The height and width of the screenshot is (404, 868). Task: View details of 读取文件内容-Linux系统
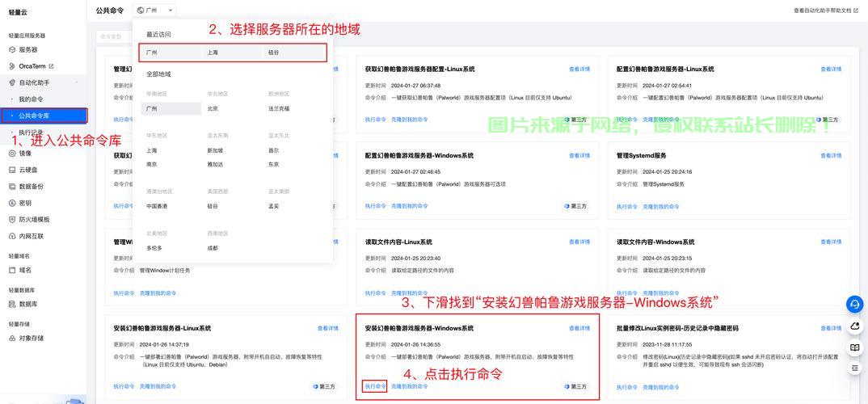(x=579, y=242)
